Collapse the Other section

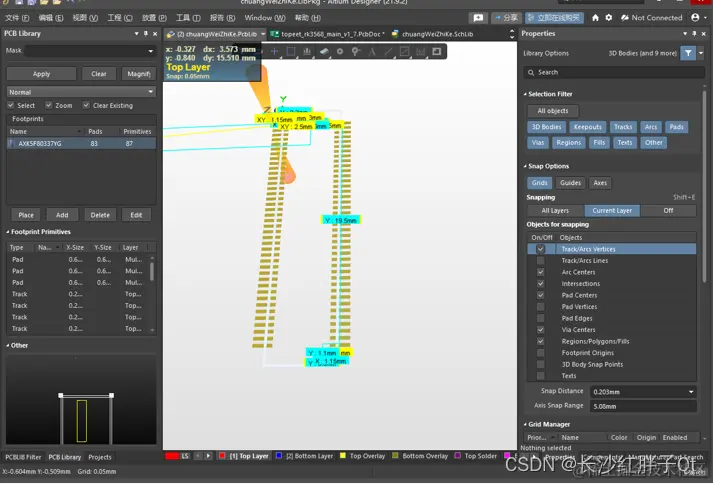point(8,345)
